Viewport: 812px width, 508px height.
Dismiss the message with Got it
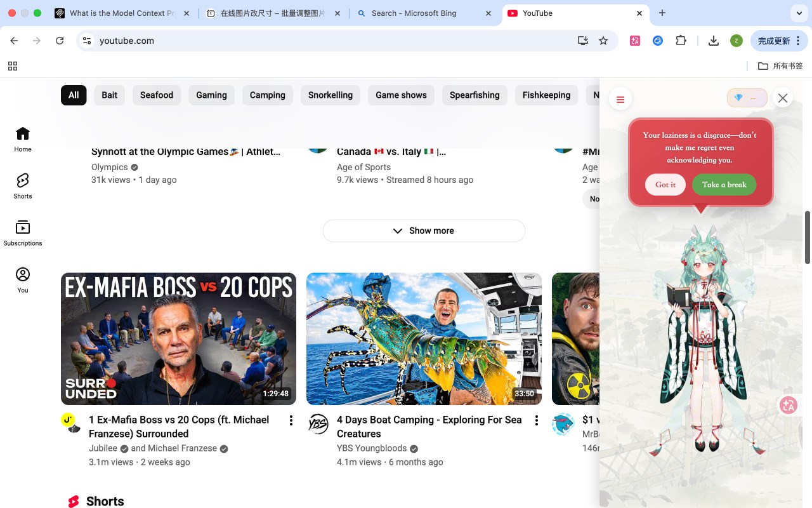point(665,185)
